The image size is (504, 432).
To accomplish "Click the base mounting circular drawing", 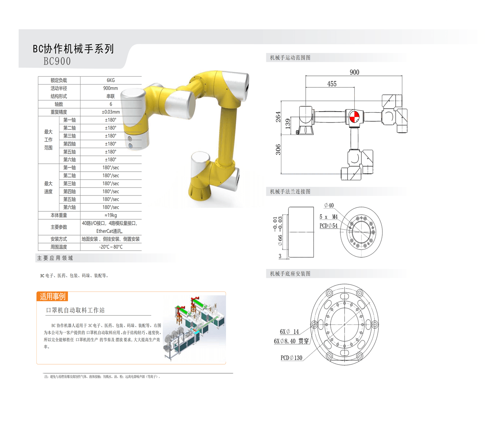I will 345,324.
